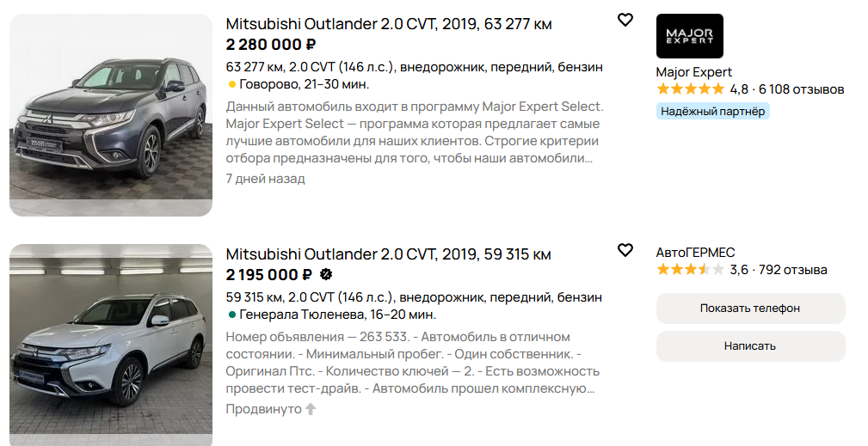The image size is (868, 446).
Task: View the 6 108 отзывов reviews
Action: (801, 89)
